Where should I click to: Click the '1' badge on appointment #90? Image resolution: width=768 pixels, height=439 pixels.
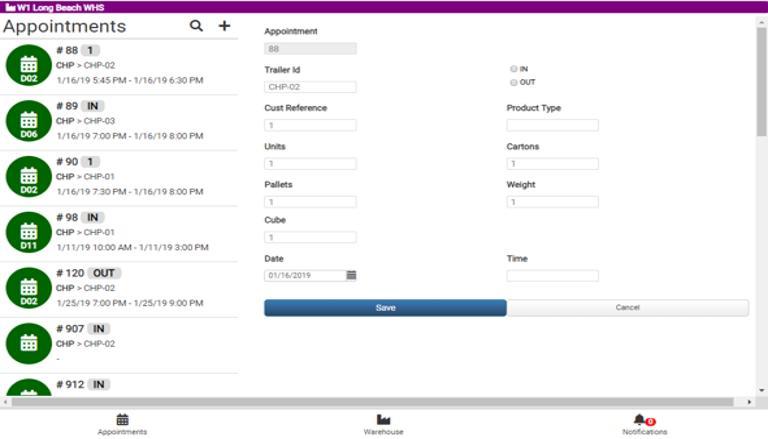pyautogui.click(x=90, y=162)
